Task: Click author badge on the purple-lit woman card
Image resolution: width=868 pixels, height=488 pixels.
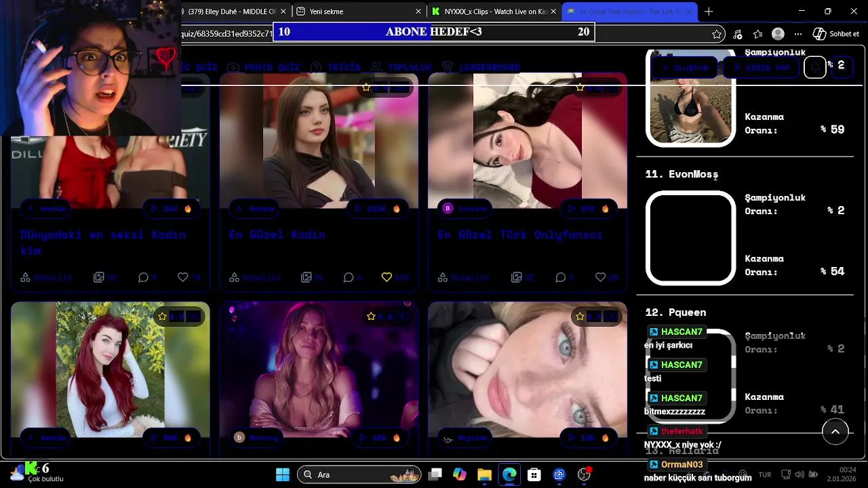Action: tap(258, 437)
